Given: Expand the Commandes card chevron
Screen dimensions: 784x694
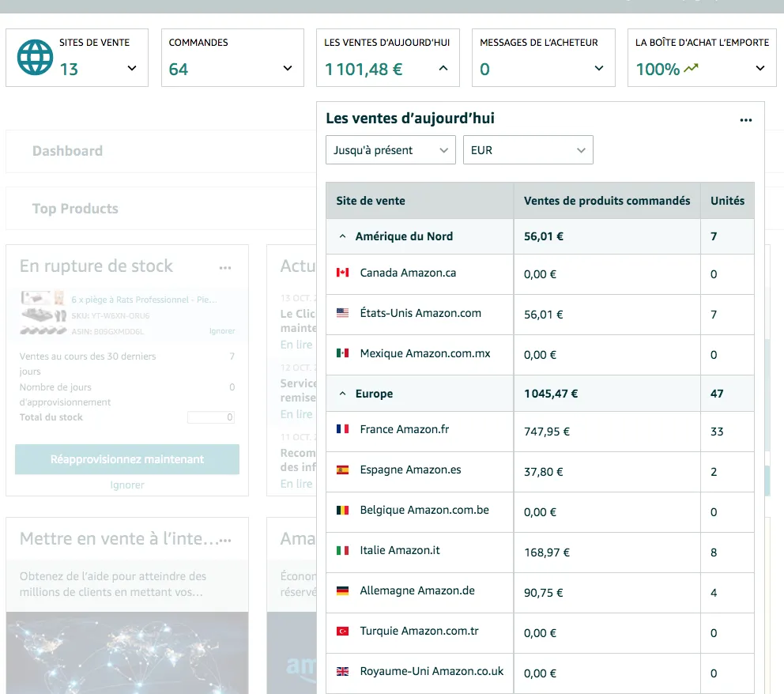Looking at the screenshot, I should pos(288,69).
